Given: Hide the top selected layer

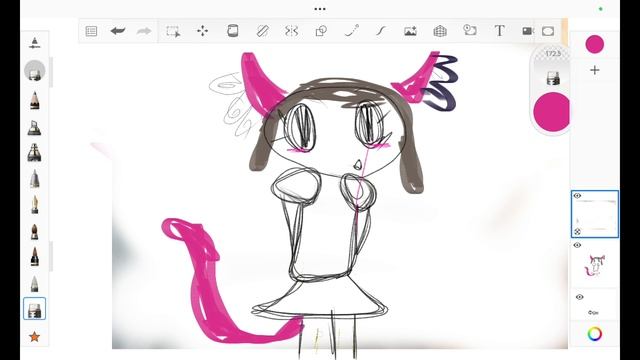Looking at the screenshot, I should [x=577, y=196].
